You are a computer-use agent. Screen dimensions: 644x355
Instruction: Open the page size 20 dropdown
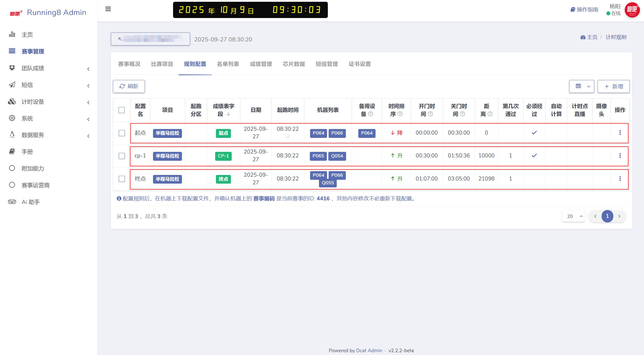(573, 216)
